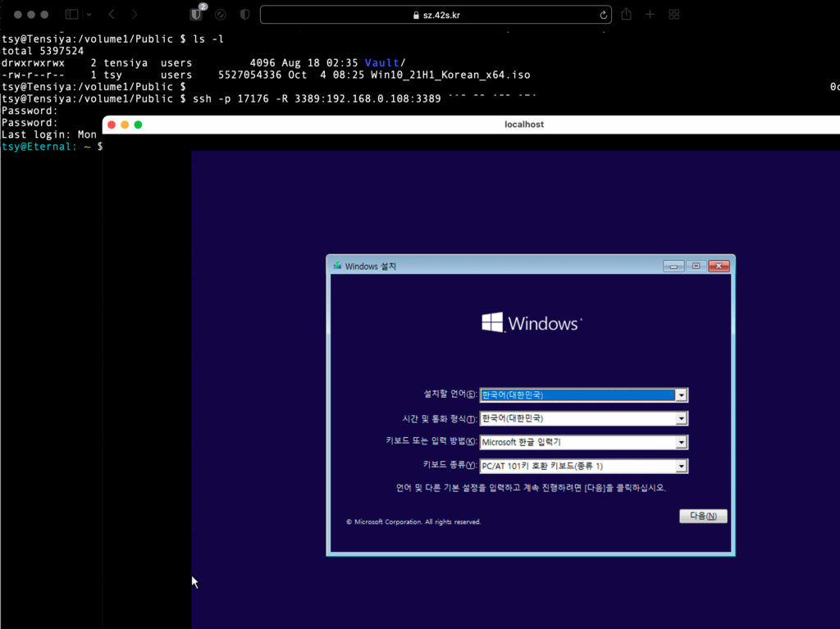Click the 설치할 언어(E) label
Viewport: 840px width, 629px height.
tap(450, 394)
